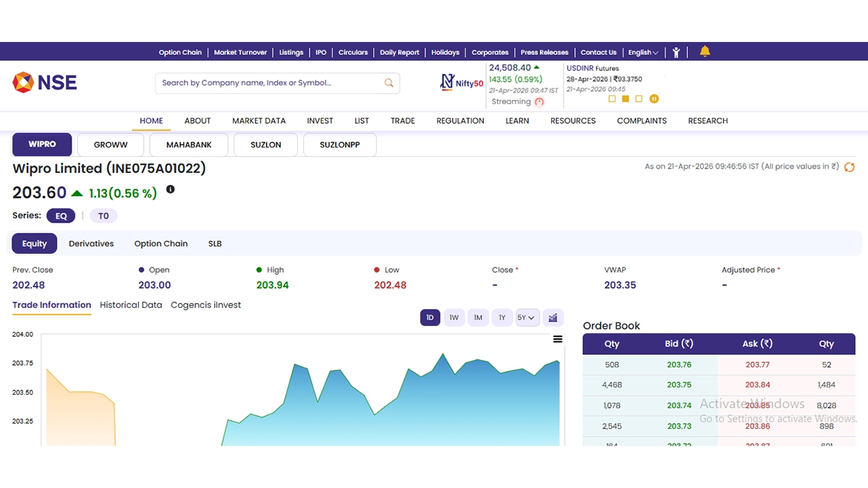Click the NSE logo
Screen dimensions: 868x488
tap(45, 82)
